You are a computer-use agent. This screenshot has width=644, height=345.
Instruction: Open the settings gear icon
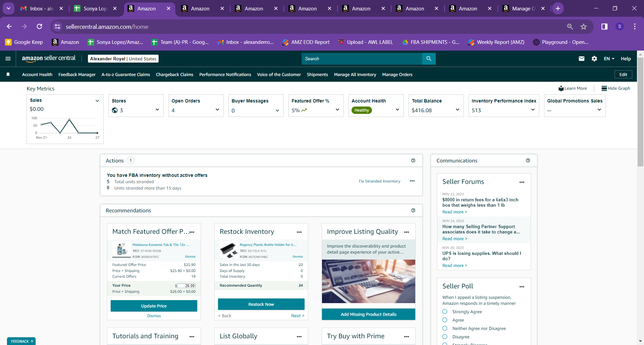point(594,59)
